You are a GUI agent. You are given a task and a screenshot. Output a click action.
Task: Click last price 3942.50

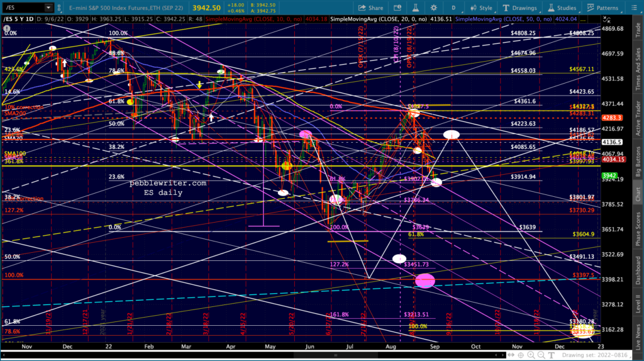206,8
